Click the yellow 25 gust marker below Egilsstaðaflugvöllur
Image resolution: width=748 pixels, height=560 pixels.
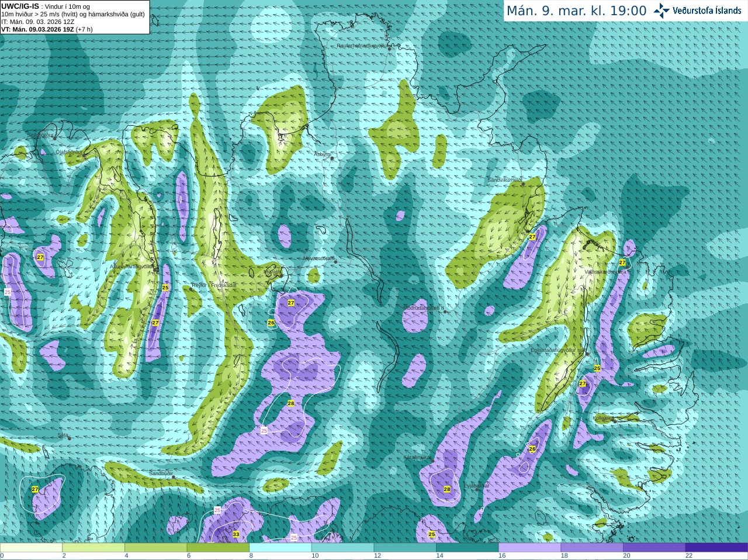(x=597, y=368)
